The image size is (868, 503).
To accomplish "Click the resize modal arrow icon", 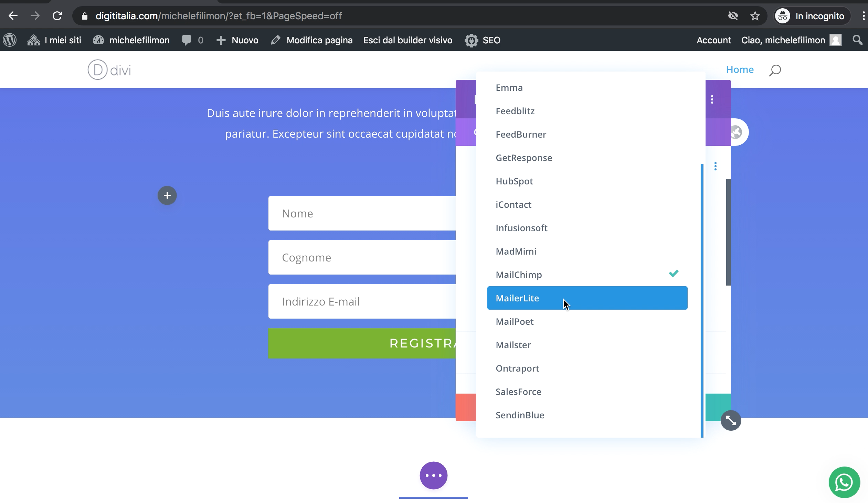I will coord(731,420).
